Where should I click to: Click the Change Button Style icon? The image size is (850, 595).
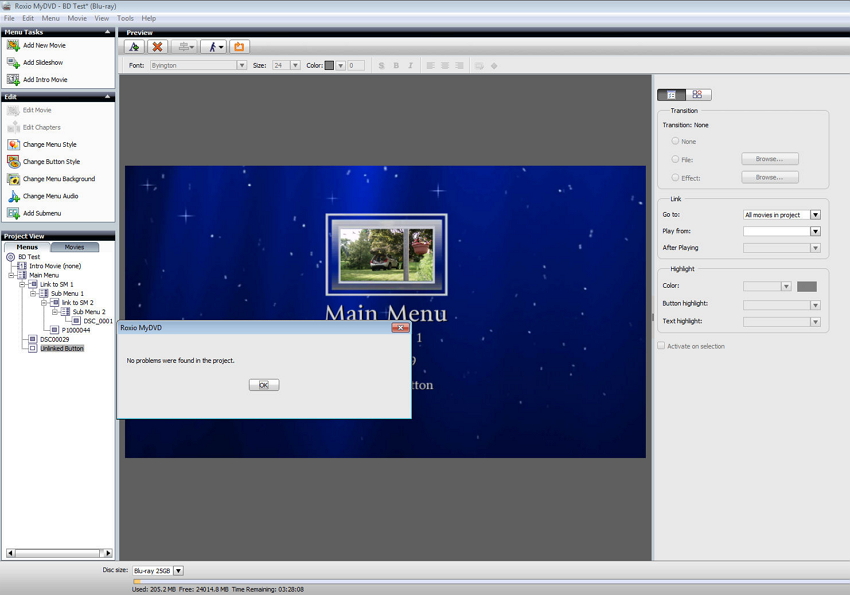tap(13, 161)
